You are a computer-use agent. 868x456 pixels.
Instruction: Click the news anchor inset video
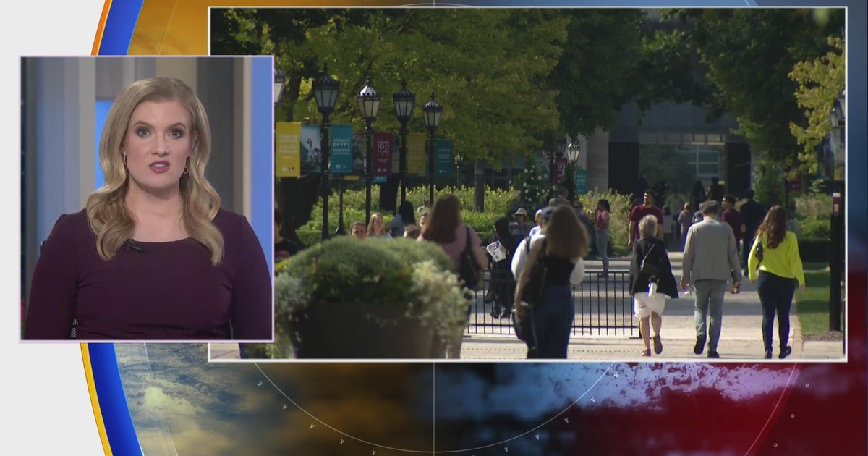(147, 198)
